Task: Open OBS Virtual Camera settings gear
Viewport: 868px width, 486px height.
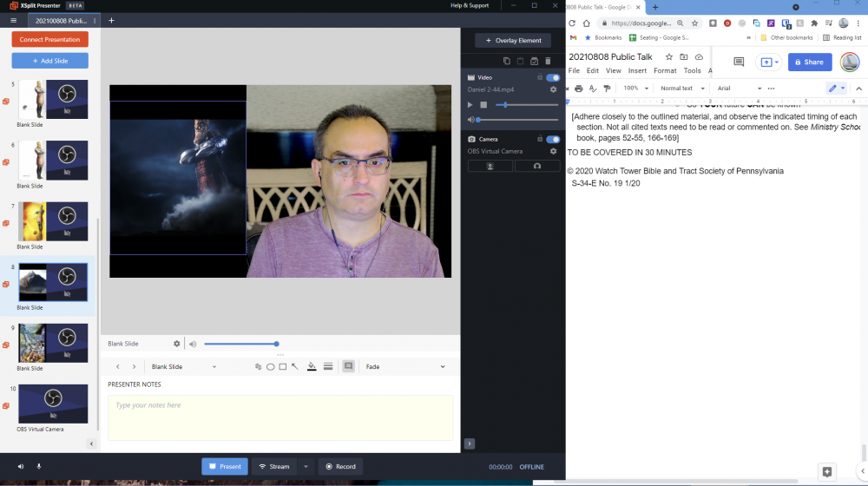Action: (x=553, y=151)
